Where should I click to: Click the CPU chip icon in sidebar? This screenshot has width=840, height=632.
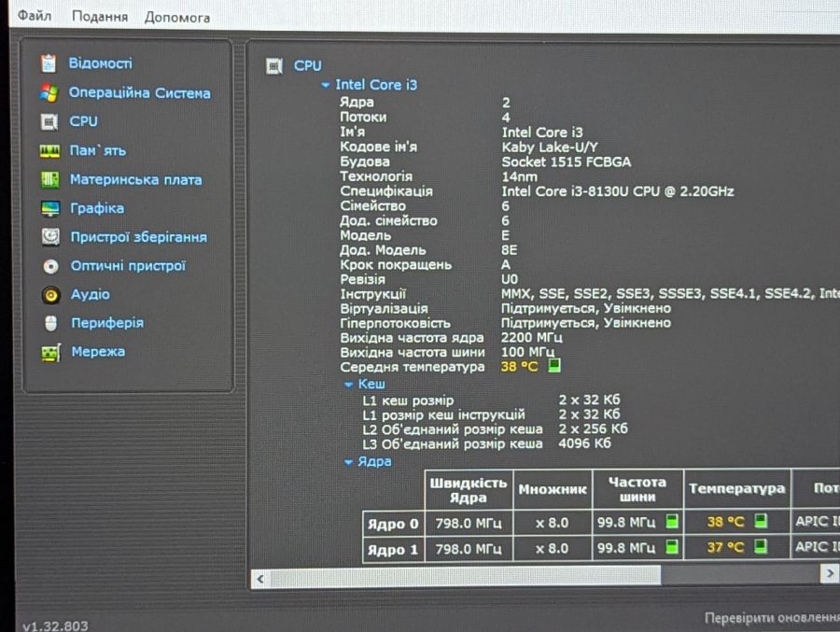49,121
